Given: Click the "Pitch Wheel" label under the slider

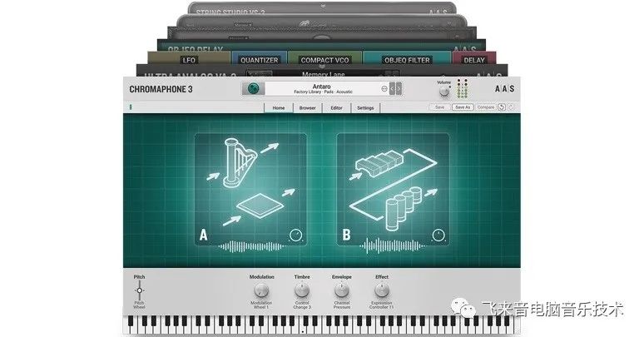Looking at the screenshot, I should coord(139,305).
